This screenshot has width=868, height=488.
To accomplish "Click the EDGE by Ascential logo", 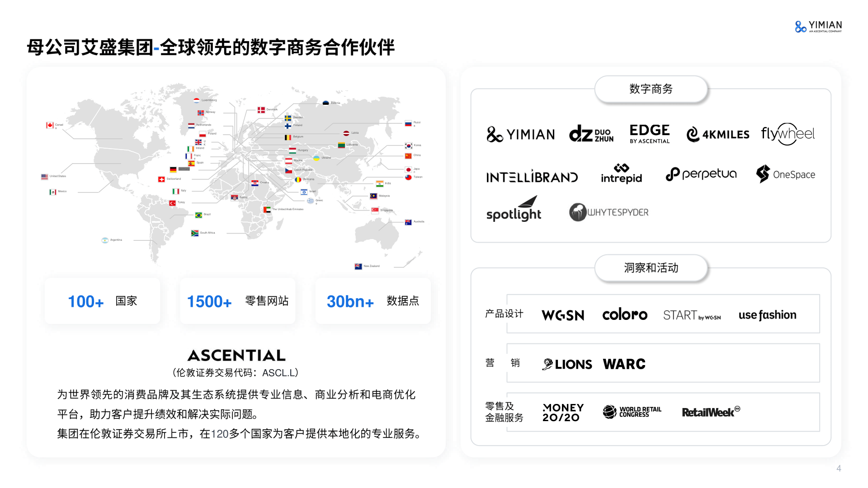I will click(650, 134).
